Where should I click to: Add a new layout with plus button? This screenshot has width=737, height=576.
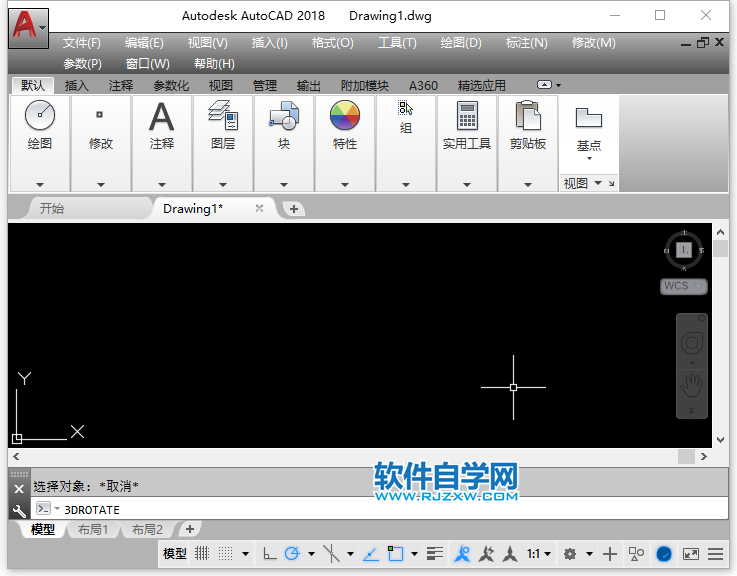(190, 529)
